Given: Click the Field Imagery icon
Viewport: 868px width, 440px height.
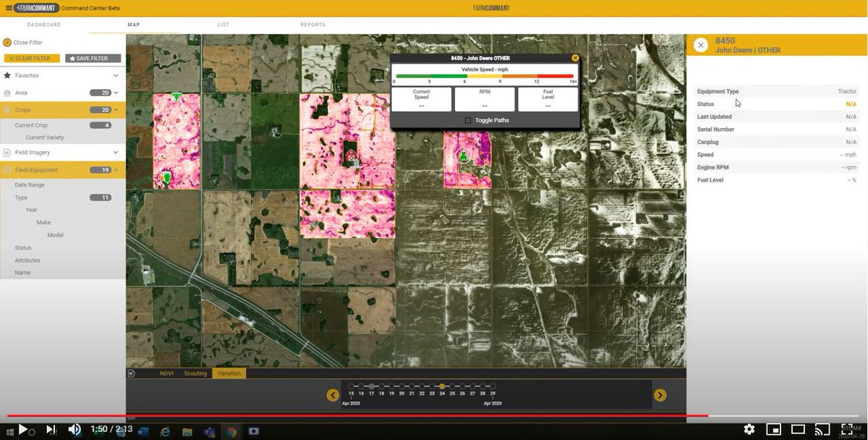Looking at the screenshot, I should click(7, 153).
